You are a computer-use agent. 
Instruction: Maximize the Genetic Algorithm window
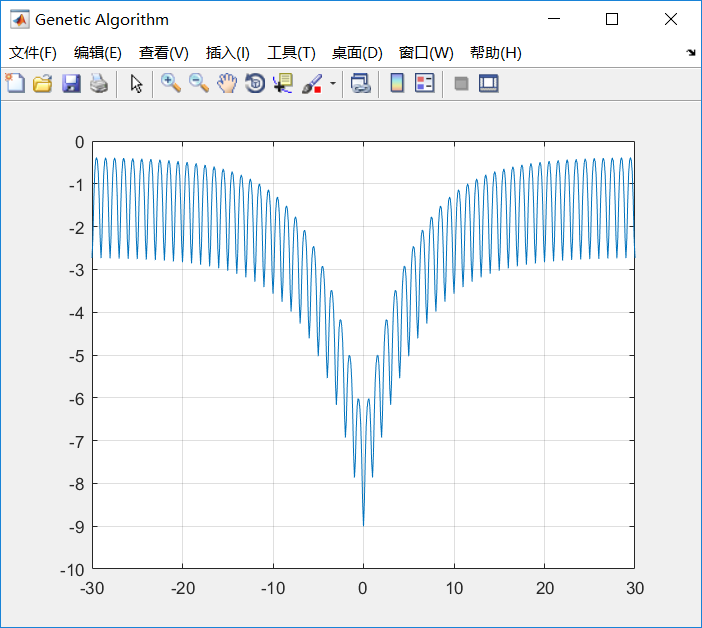[612, 19]
